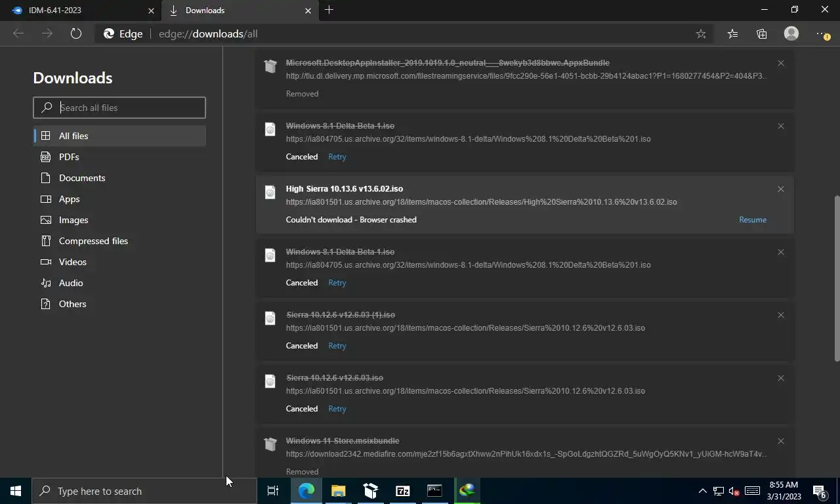Image resolution: width=840 pixels, height=504 pixels.
Task: Open the Favorites list
Action: tap(732, 33)
